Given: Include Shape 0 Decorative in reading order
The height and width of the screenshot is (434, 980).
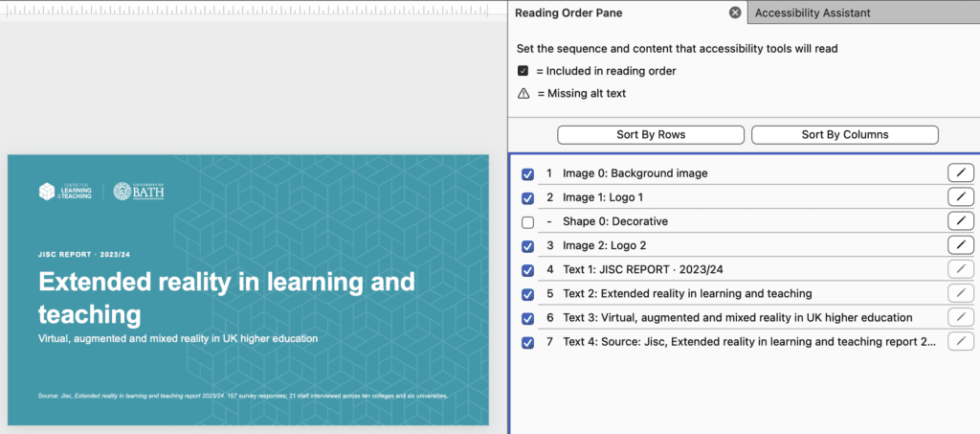Looking at the screenshot, I should click(527, 222).
